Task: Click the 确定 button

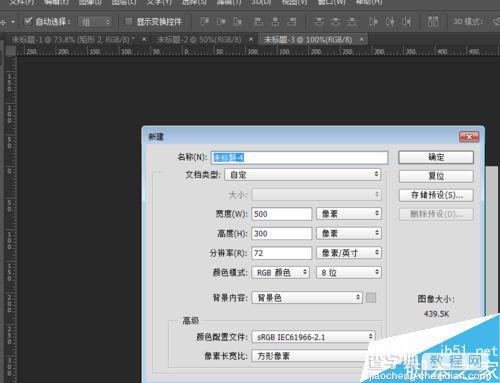Action: 436,157
